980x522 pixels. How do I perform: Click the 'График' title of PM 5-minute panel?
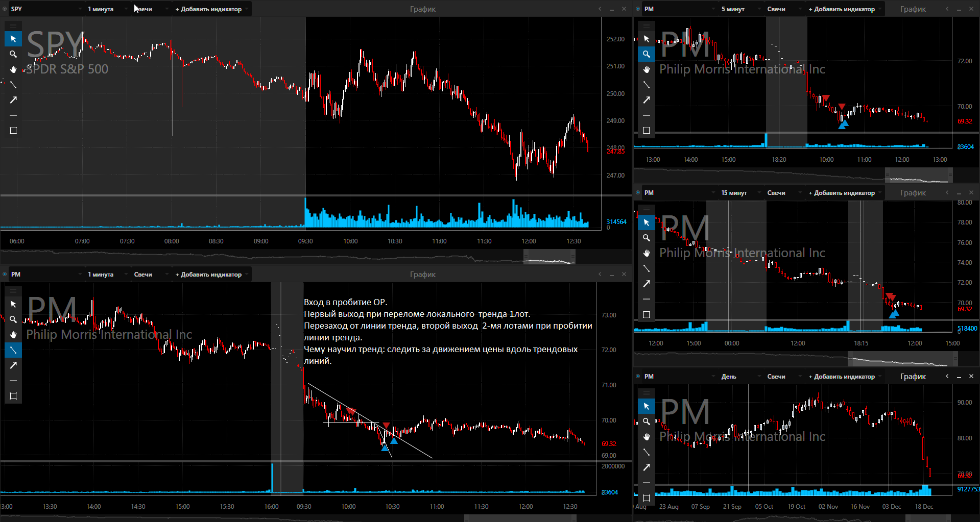(x=913, y=9)
